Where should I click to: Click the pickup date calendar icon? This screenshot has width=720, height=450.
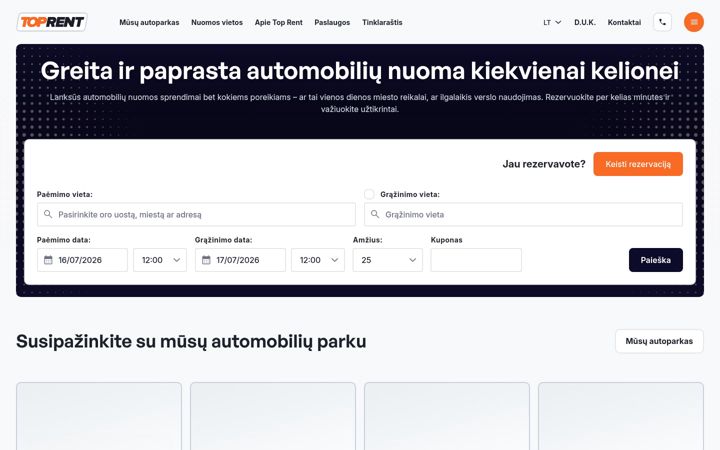coord(48,260)
